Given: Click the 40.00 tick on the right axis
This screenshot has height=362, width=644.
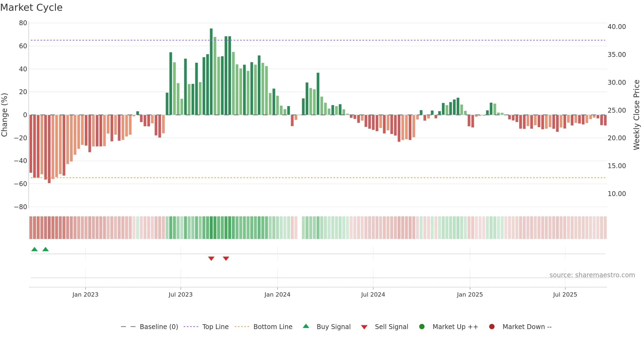Looking at the screenshot, I should pos(617,27).
